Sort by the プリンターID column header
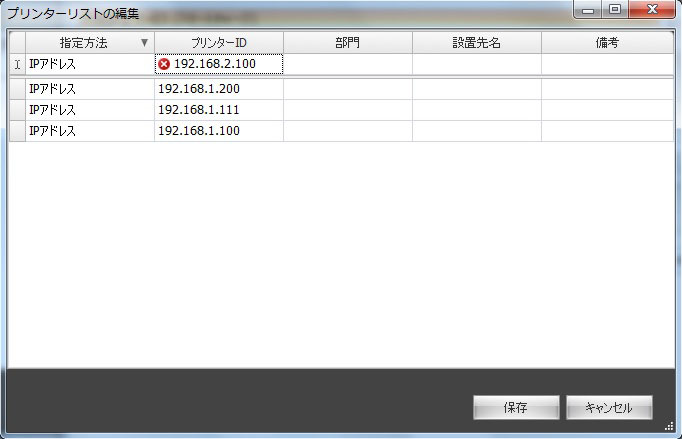 coord(218,43)
